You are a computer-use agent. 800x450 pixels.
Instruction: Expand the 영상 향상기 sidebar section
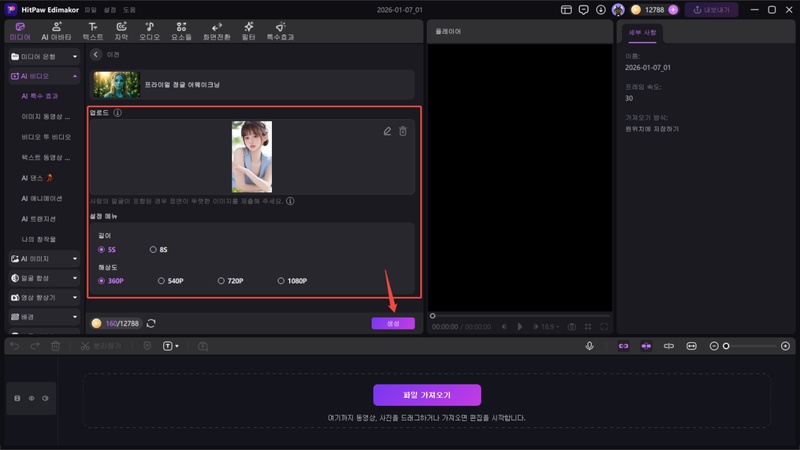click(x=44, y=297)
